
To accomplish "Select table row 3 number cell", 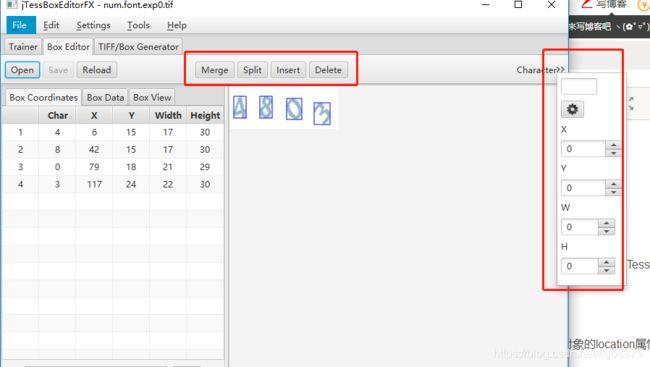I will tap(20, 167).
